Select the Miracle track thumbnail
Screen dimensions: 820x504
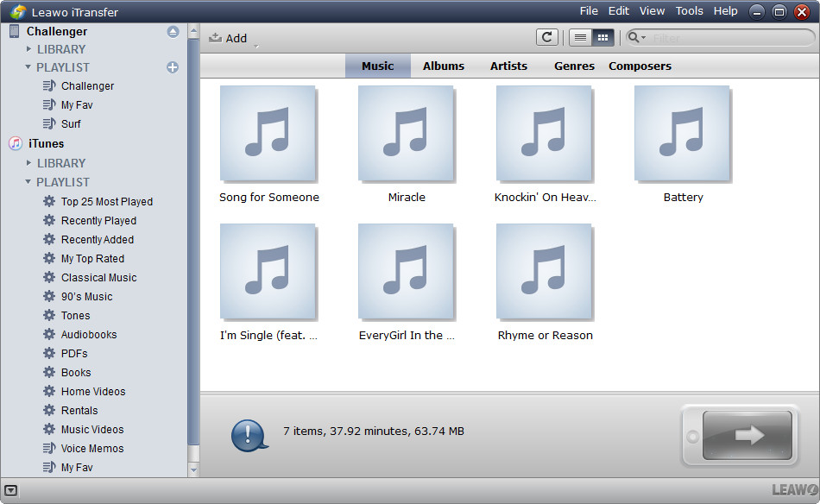pos(407,134)
